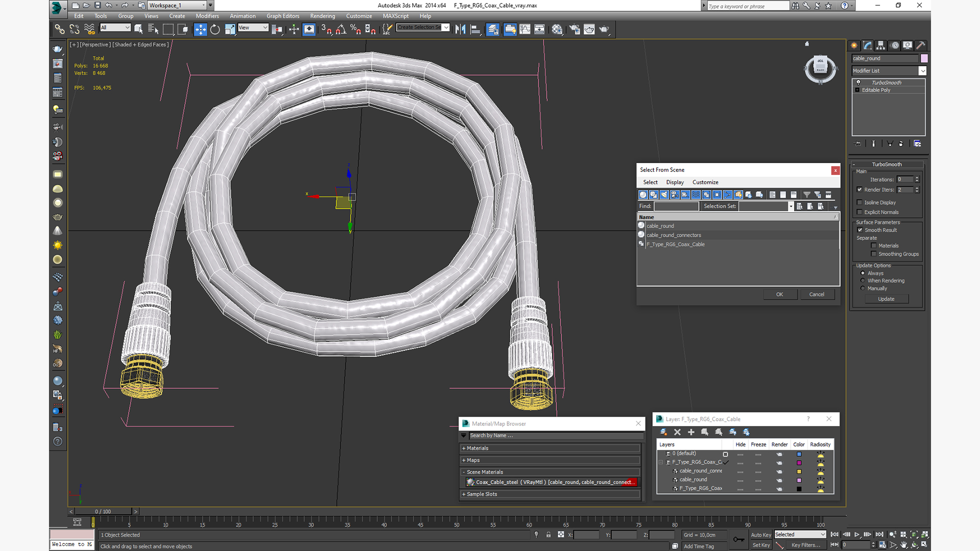The height and width of the screenshot is (551, 980).
Task: Click the Update button in TurboSmooth
Action: [x=886, y=299]
